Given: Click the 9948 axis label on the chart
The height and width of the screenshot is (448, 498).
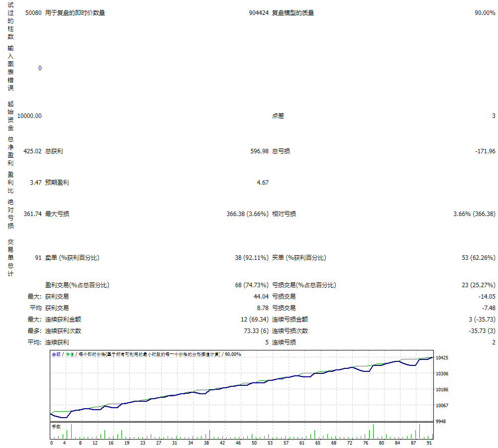Looking at the screenshot, I should coord(440,421).
